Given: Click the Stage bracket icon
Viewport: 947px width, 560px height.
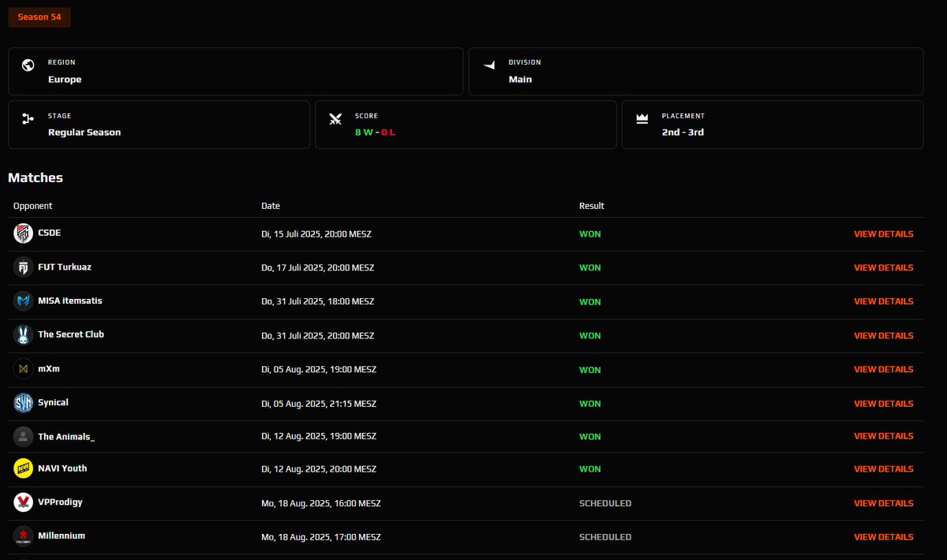Looking at the screenshot, I should pyautogui.click(x=28, y=119).
